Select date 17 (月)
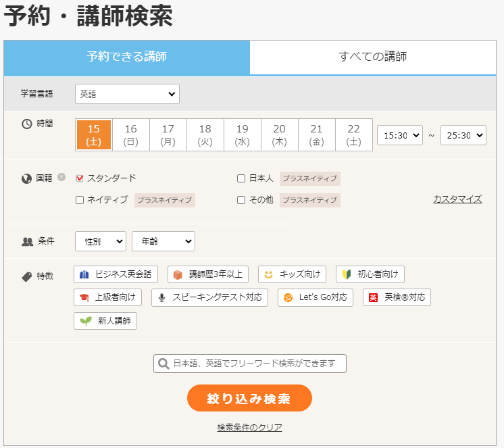Image resolution: width=504 pixels, height=448 pixels. [168, 135]
